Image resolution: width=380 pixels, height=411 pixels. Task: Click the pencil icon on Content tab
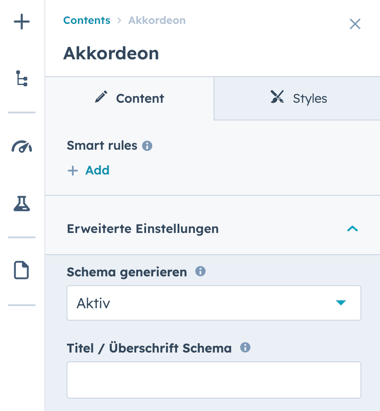click(x=101, y=97)
